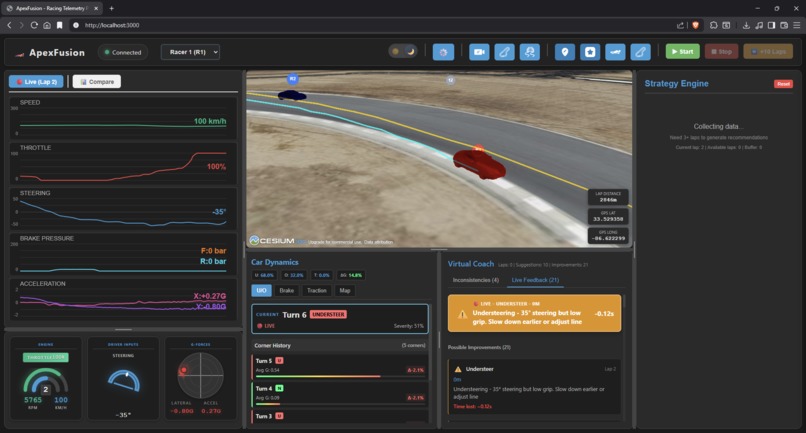The image size is (806, 433).
Task: Click the orange live understeer alert banner
Action: click(534, 313)
